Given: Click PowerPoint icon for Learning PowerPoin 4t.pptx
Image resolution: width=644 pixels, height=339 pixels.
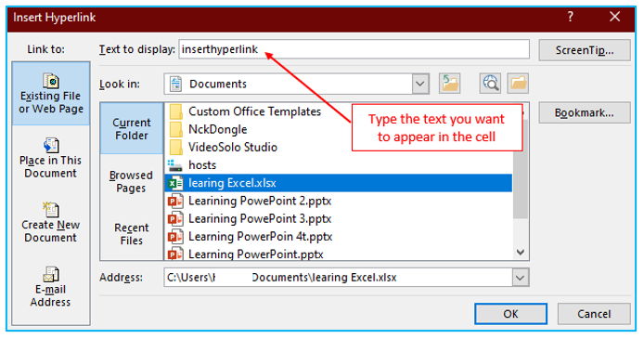Looking at the screenshot, I should pyautogui.click(x=175, y=237).
